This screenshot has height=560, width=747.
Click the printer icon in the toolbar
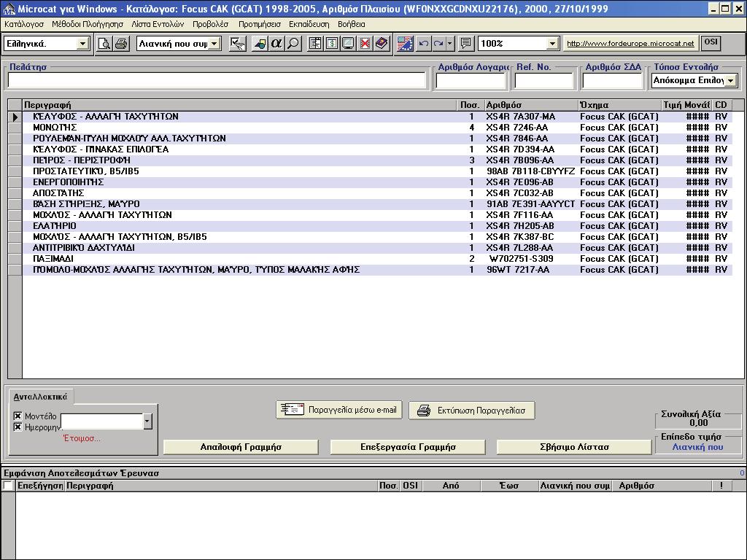pos(121,44)
